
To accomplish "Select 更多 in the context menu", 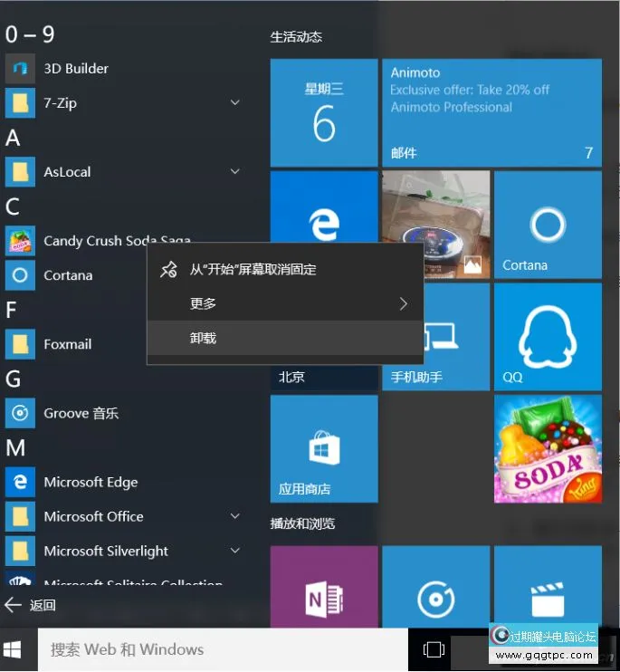I will coord(285,304).
